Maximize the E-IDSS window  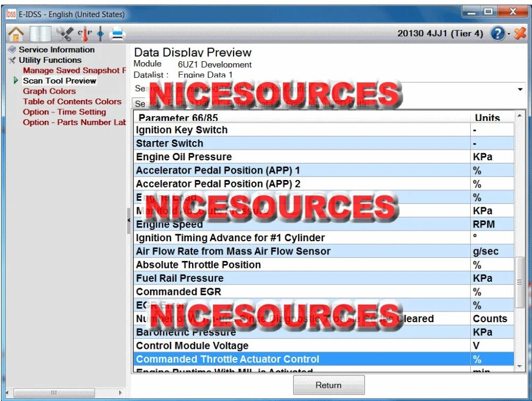488,12
